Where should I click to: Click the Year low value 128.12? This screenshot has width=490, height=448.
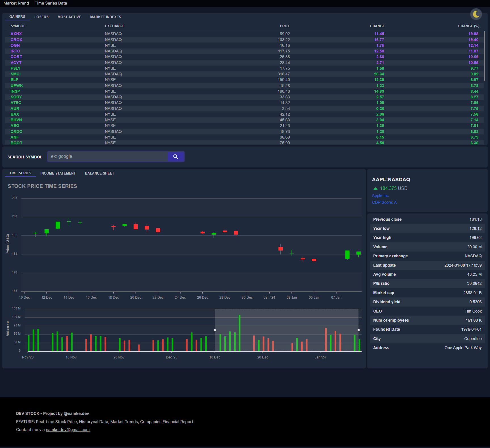[x=476, y=228]
